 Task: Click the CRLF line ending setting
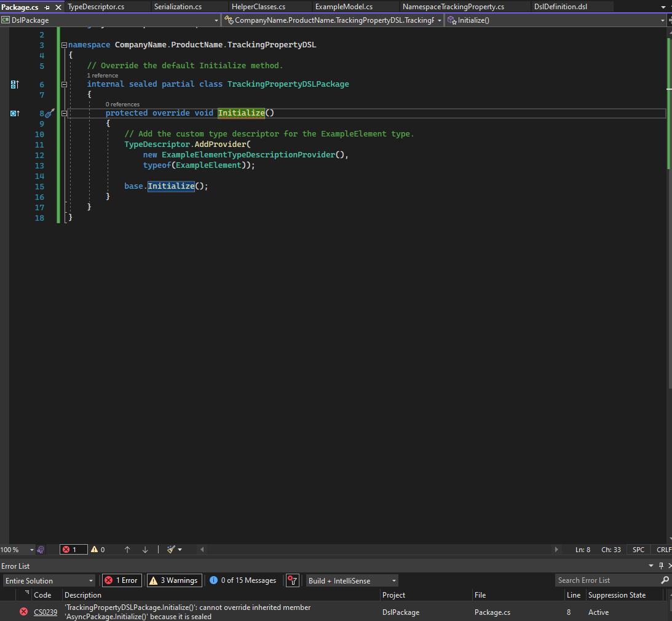663,550
